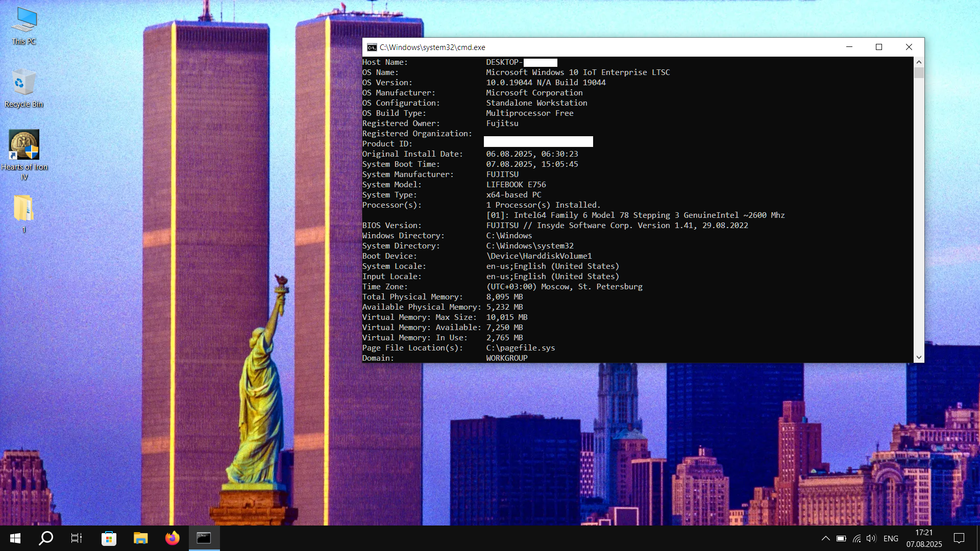Click cmd scrollbar down arrow
The image size is (980, 551).
[919, 358]
